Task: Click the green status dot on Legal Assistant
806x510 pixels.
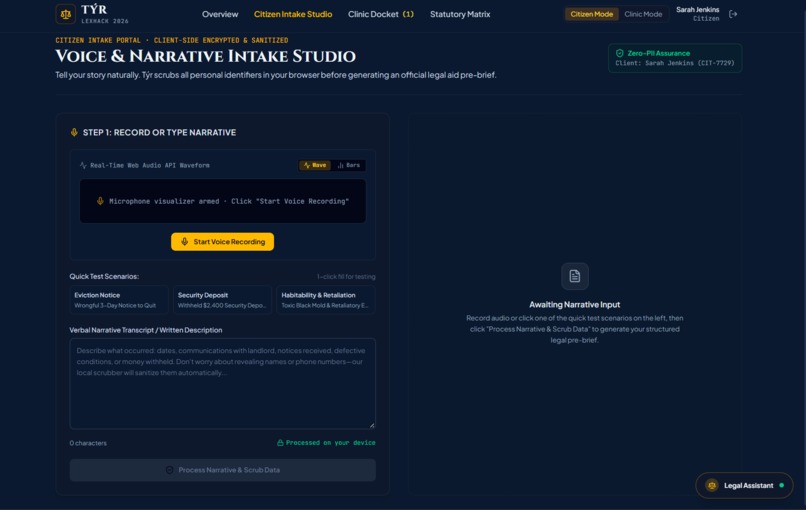Action: 781,485
